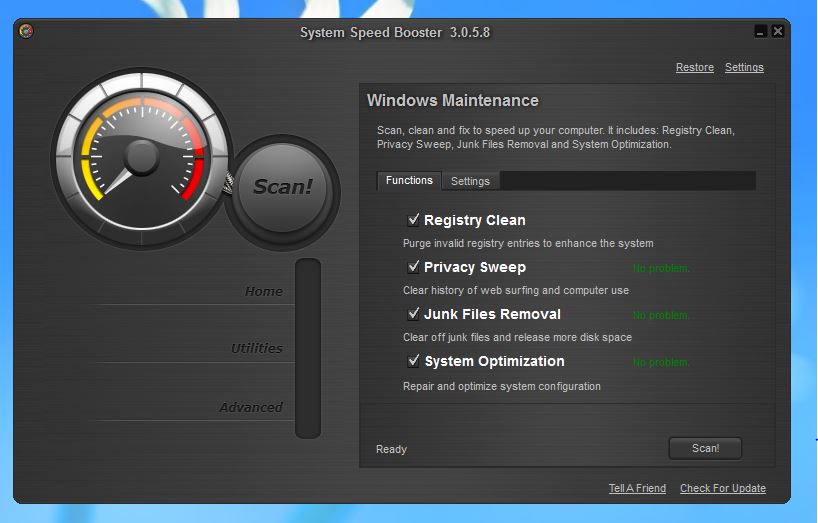This screenshot has width=818, height=523.
Task: Click 'Purge invalid registry entries' description
Action: pos(528,243)
